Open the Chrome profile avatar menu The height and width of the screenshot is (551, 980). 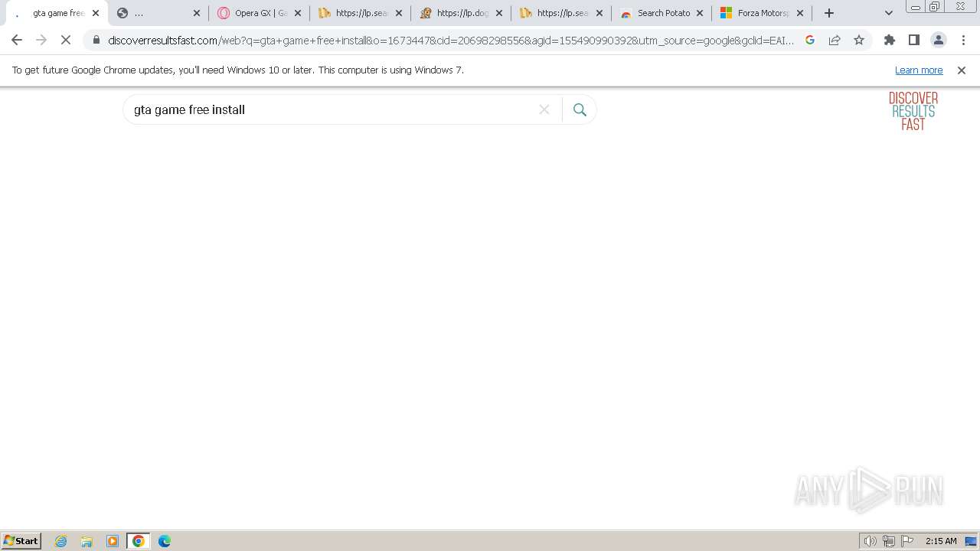939,41
